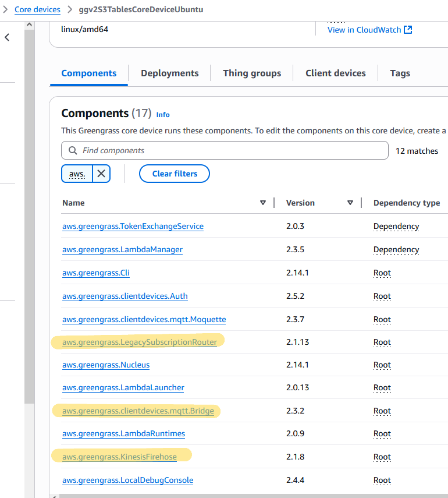Open aws.greengrass.clientdevices.mqtt.Bridge link
448x498 pixels.
pyautogui.click(x=138, y=411)
